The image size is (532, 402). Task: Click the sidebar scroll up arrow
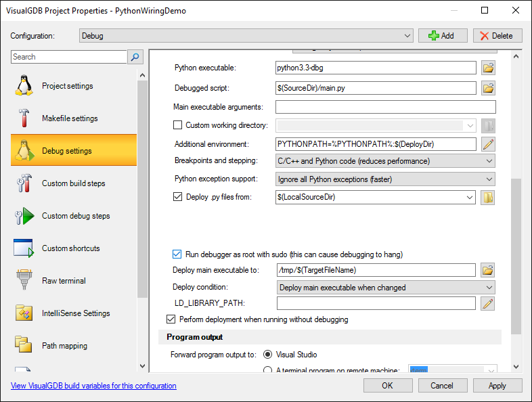click(x=143, y=75)
